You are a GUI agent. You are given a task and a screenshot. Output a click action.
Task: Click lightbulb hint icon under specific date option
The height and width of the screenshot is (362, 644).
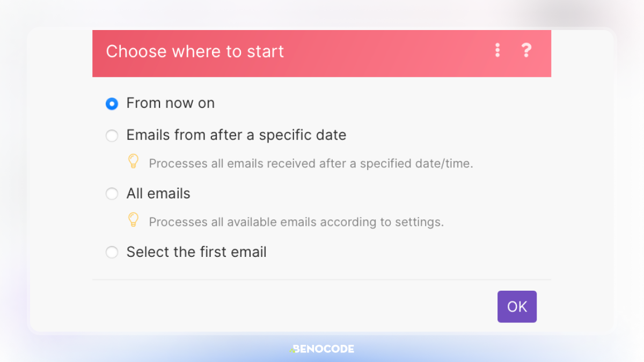click(134, 161)
